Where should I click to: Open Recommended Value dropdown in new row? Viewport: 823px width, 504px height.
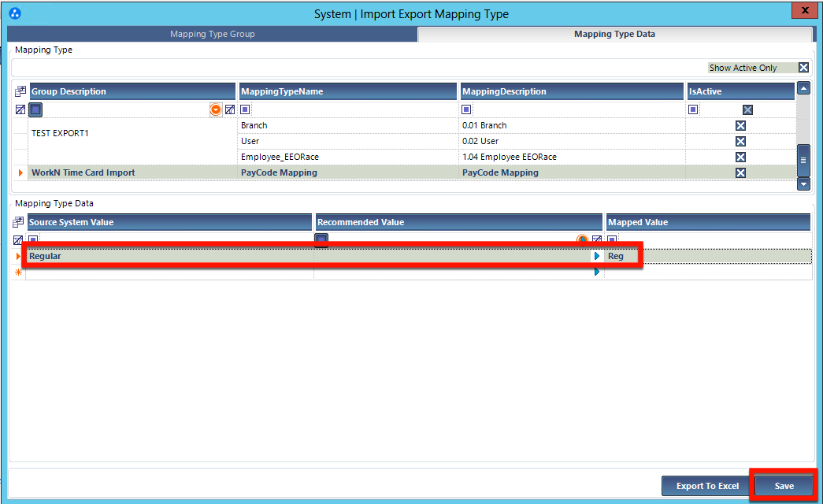pos(597,272)
